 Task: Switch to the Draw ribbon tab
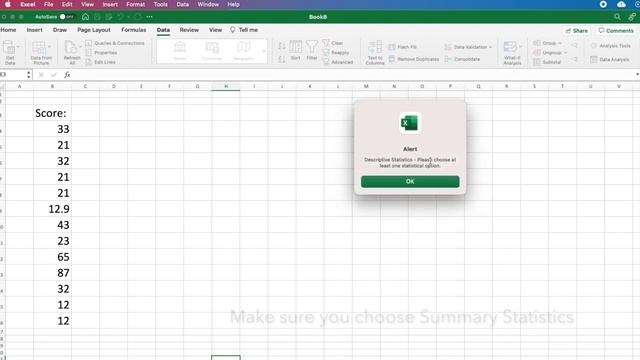coord(60,30)
